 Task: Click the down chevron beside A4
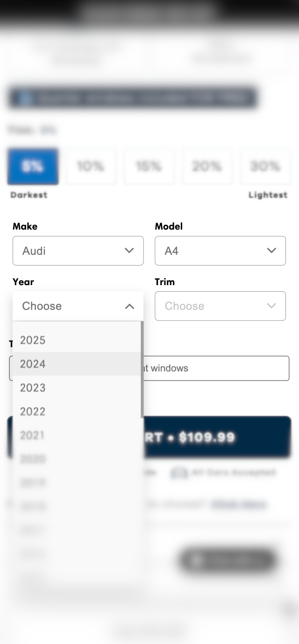271,251
